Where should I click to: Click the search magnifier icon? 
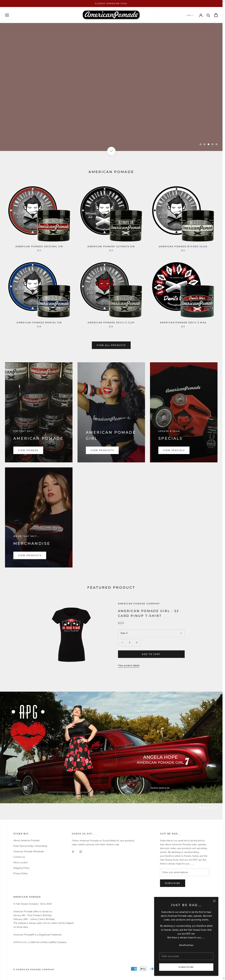click(208, 15)
